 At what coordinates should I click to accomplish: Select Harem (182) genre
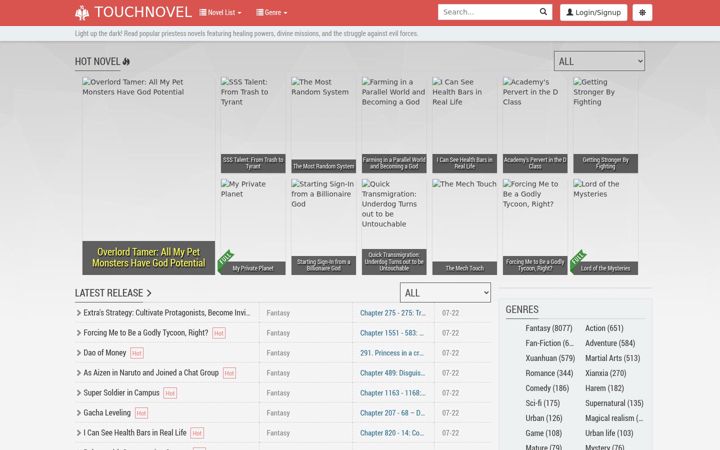pos(604,388)
